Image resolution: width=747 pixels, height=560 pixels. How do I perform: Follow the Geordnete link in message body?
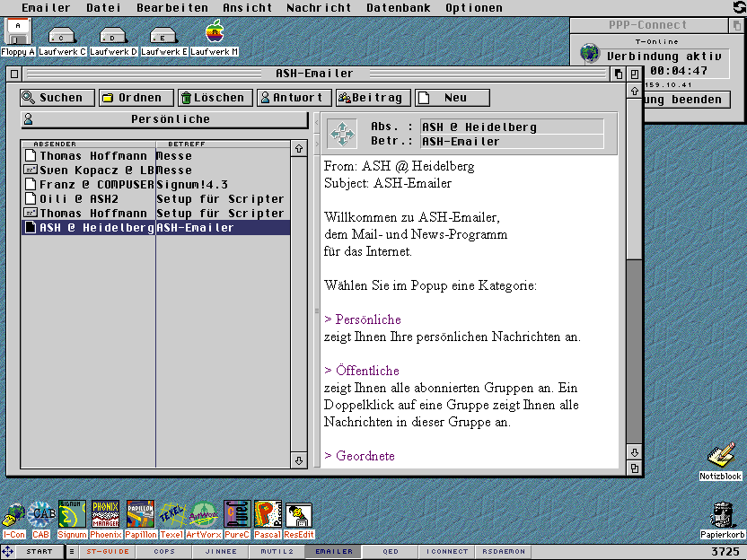[x=360, y=455]
